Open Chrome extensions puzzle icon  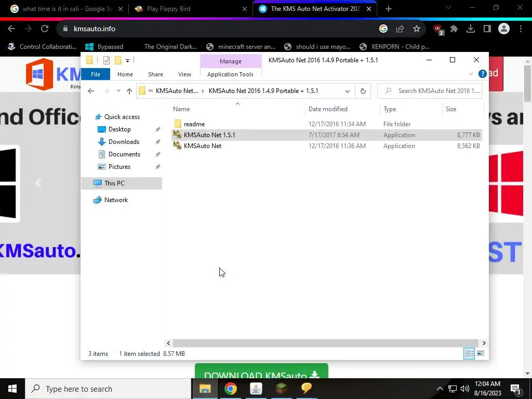pos(454,29)
